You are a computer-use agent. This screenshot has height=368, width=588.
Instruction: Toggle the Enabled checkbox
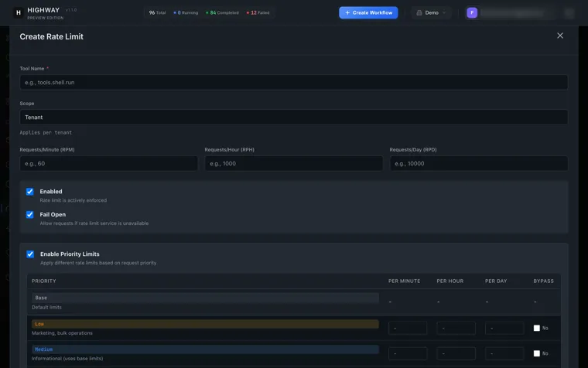(29, 192)
